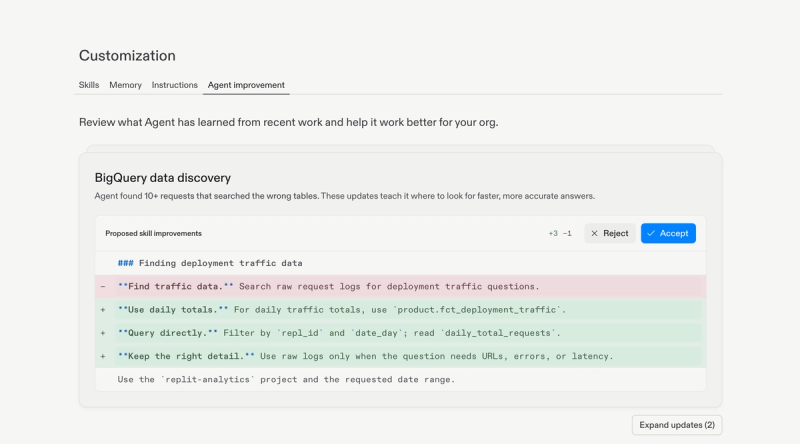Click plus marker beside 'Query directly'
The image size is (800, 444).
click(x=103, y=333)
